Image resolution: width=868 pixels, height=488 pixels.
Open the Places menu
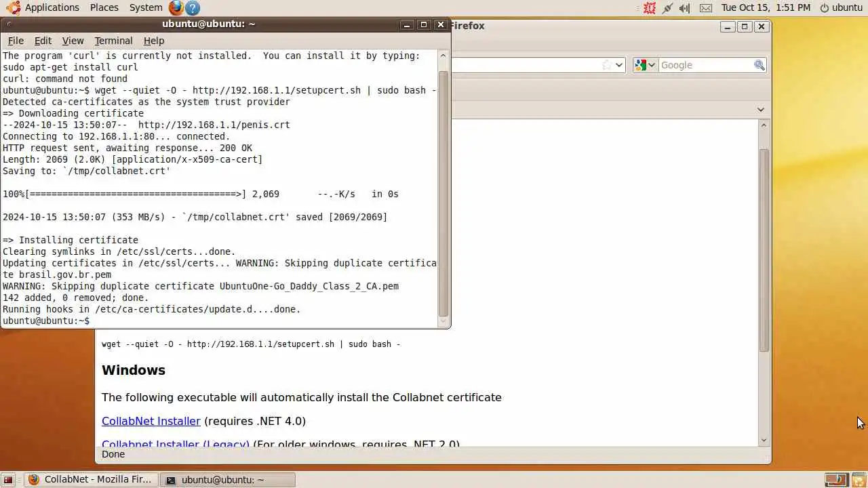point(104,7)
